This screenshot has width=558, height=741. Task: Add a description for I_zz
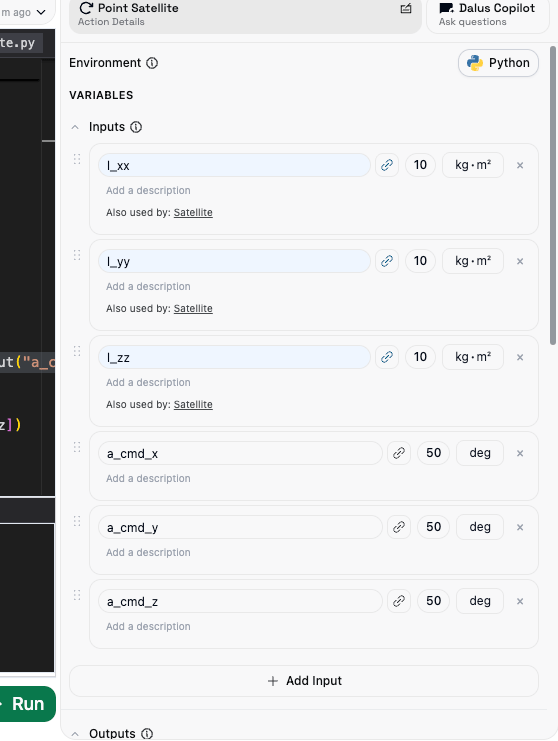[148, 382]
